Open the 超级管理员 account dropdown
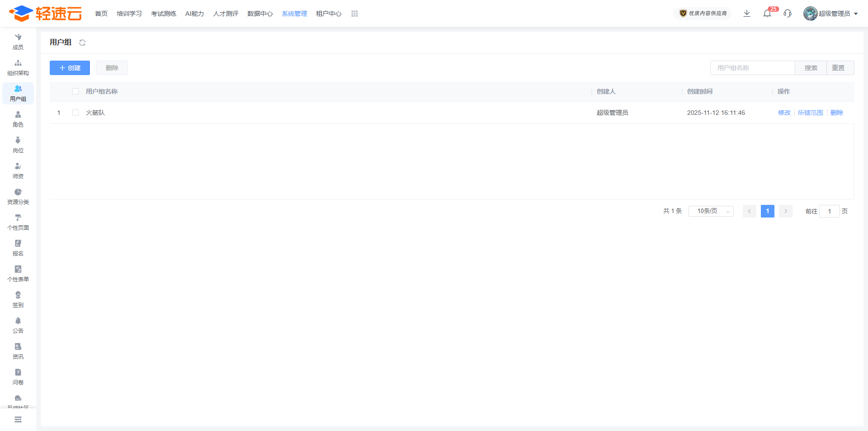This screenshot has height=431, width=868. [830, 14]
